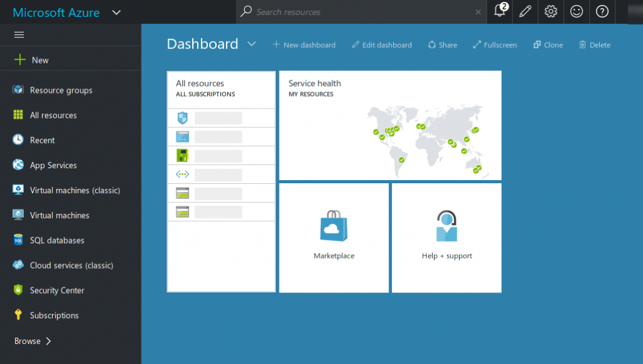Send feedback via the smiley icon

tap(576, 11)
